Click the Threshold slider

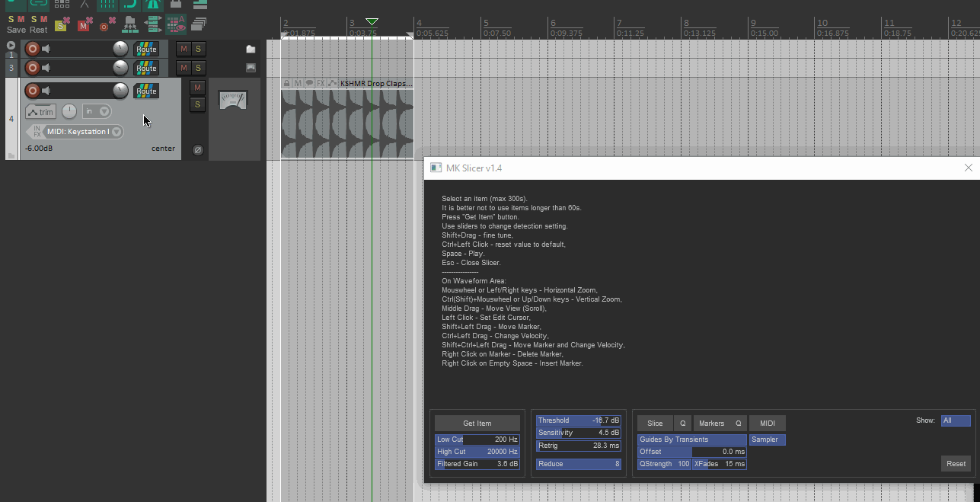coord(578,420)
